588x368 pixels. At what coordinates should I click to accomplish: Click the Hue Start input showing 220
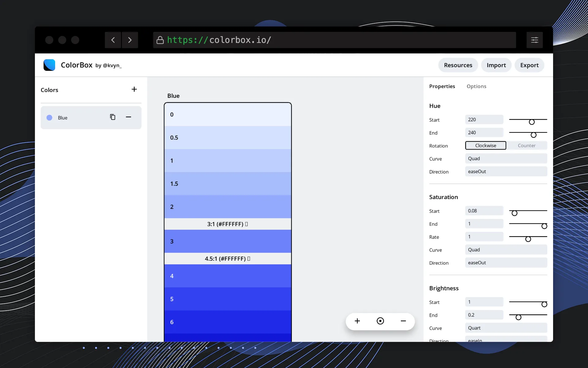(484, 120)
